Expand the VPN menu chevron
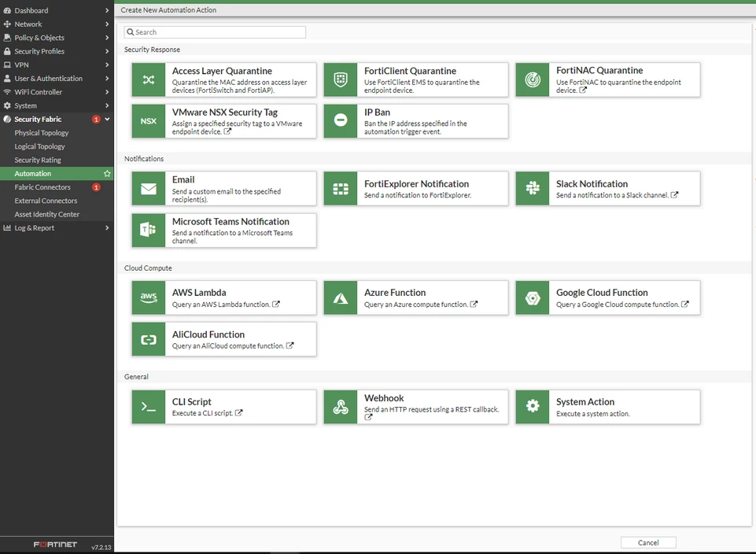The height and width of the screenshot is (554, 756). (x=107, y=65)
